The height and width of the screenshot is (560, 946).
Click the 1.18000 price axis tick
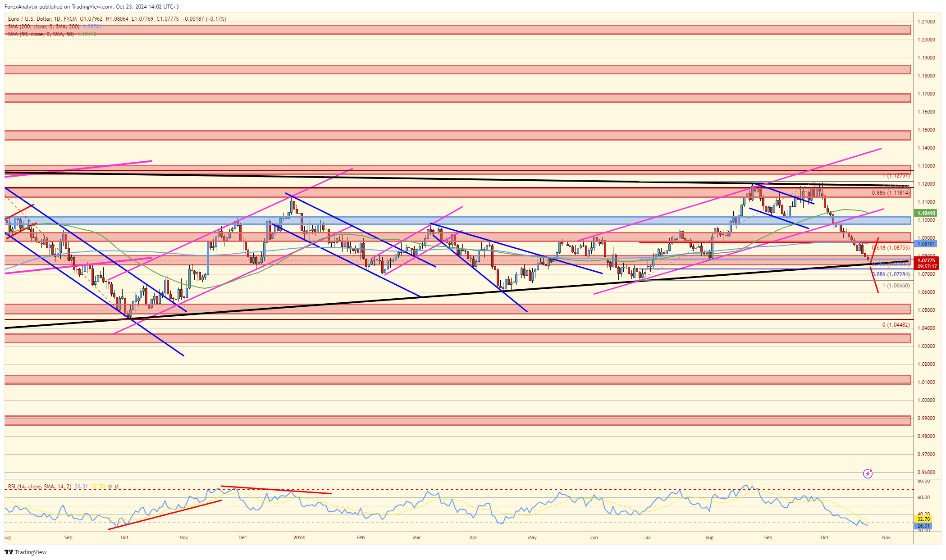(926, 76)
